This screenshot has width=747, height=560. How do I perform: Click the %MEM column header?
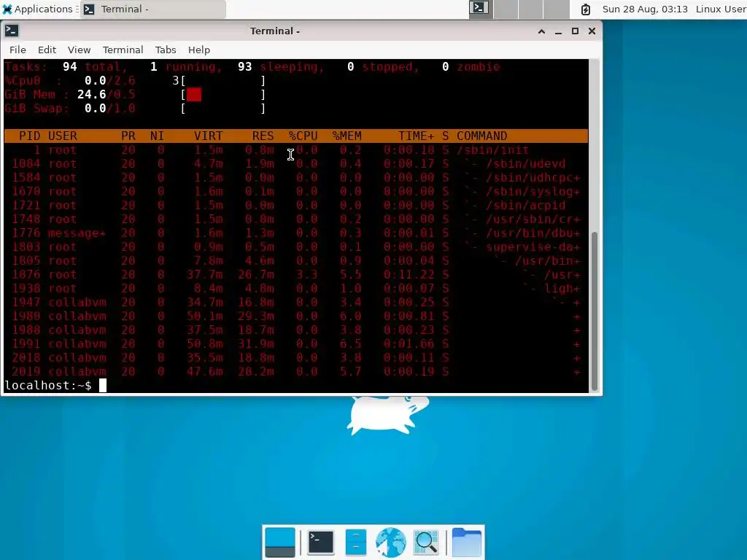(347, 136)
